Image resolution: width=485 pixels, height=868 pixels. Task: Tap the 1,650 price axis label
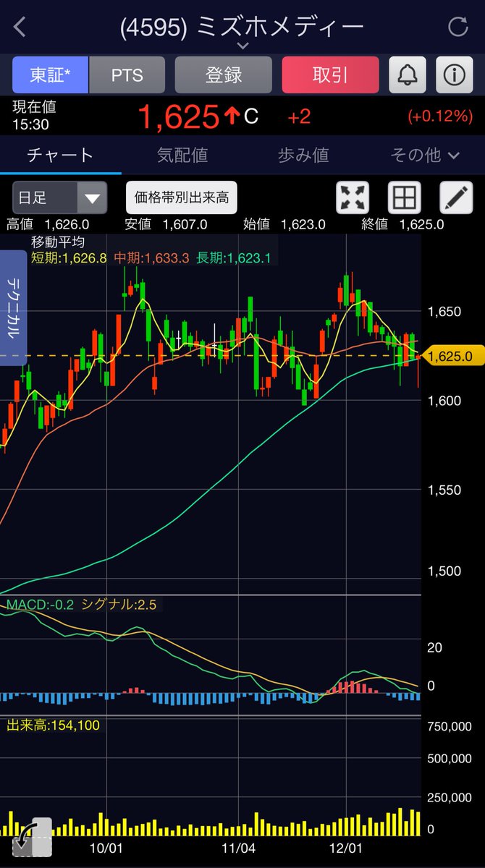445,312
